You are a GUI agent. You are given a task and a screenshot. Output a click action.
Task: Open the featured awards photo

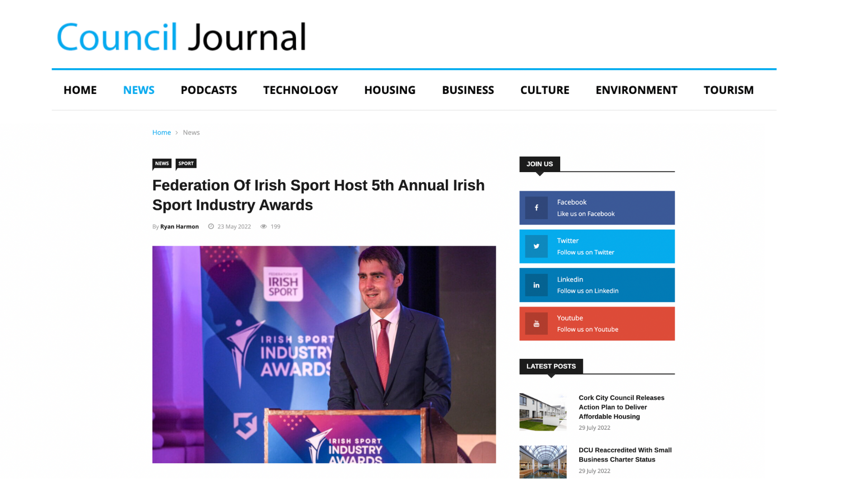(324, 354)
